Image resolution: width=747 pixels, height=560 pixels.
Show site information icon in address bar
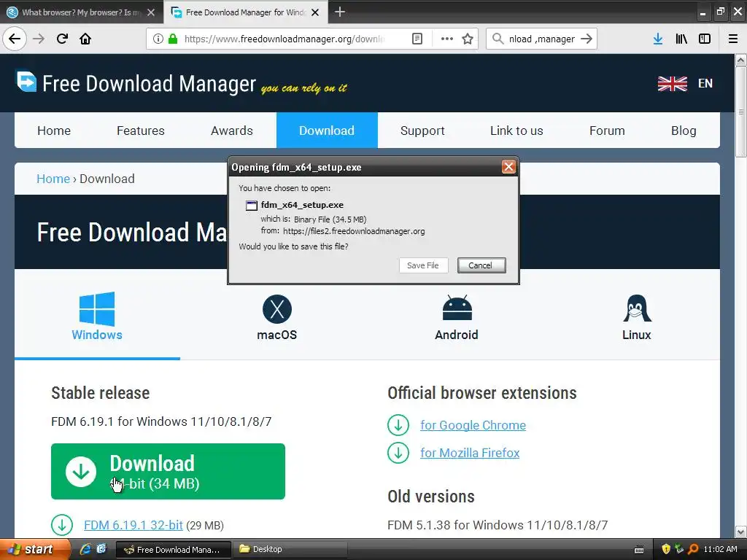pos(158,39)
